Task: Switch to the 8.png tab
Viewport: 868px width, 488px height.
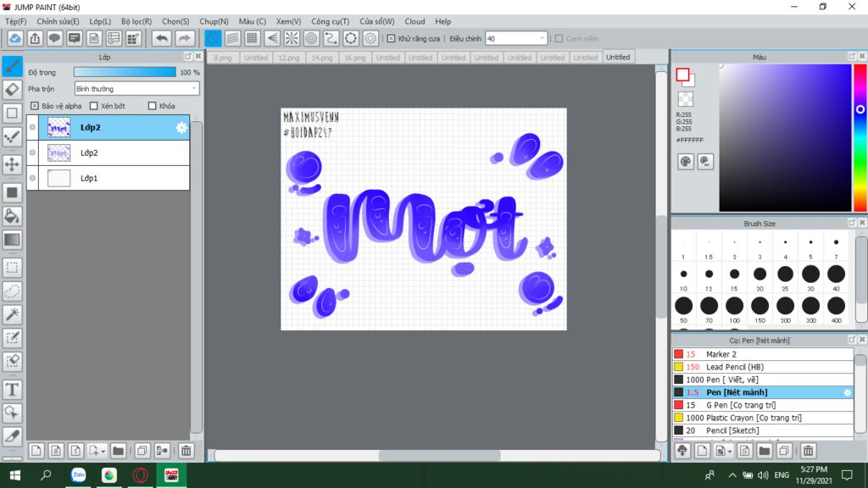Action: coord(223,58)
